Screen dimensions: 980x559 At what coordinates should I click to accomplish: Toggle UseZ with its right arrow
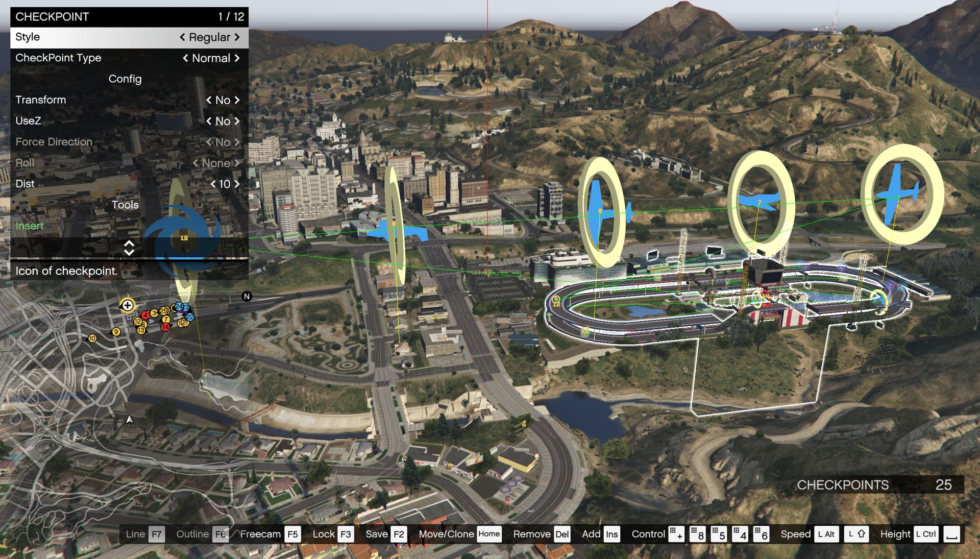click(x=237, y=121)
